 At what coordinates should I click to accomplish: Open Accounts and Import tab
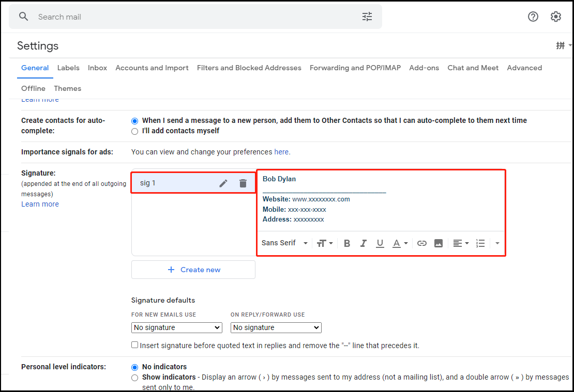pyautogui.click(x=152, y=68)
